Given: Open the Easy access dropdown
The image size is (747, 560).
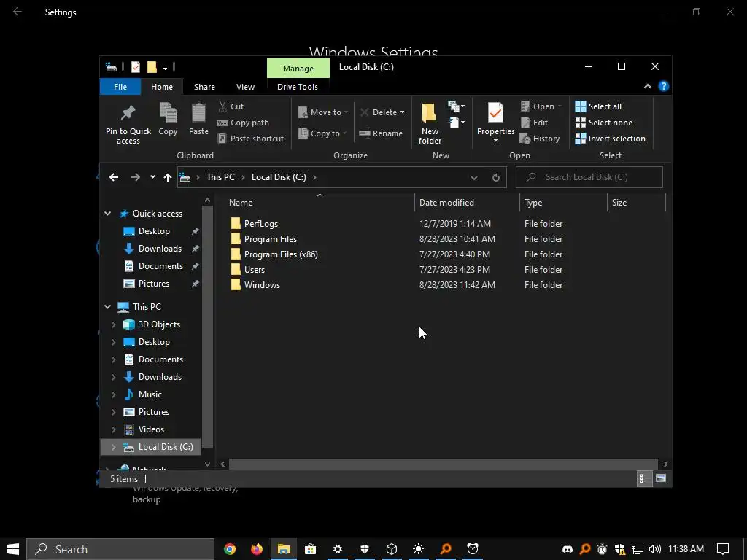Looking at the screenshot, I should pyautogui.click(x=457, y=122).
